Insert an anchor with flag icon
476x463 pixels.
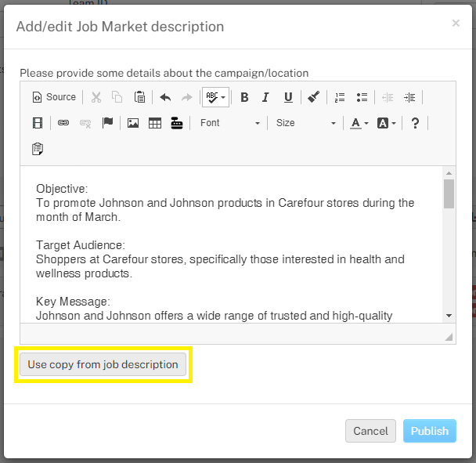point(107,123)
